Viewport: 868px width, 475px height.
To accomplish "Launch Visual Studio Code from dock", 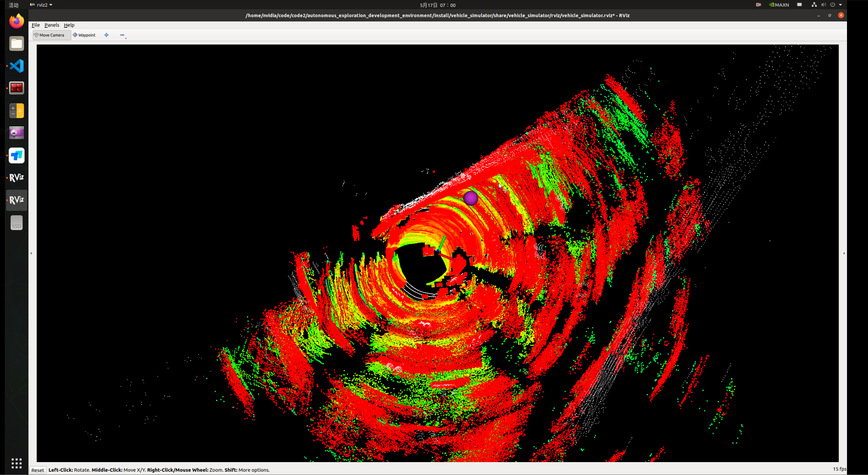I will click(x=17, y=66).
